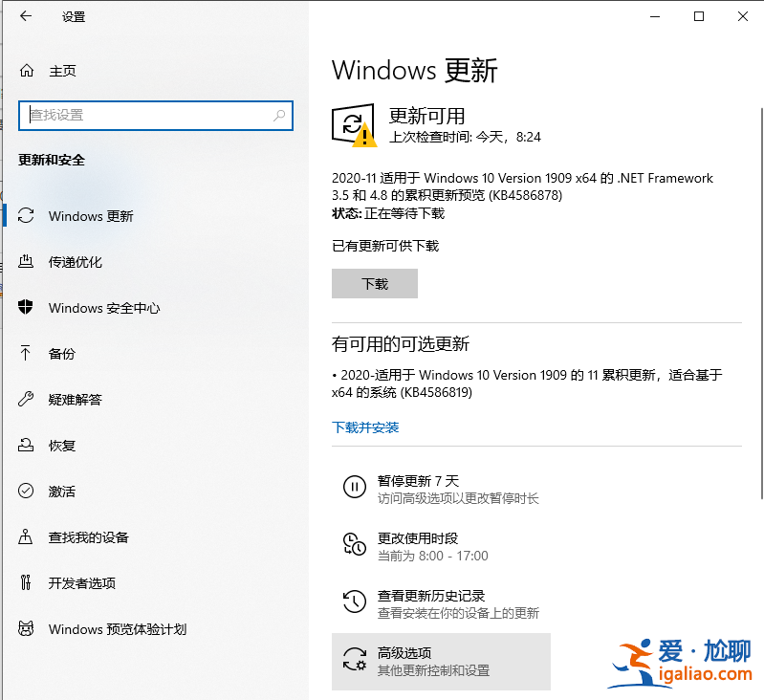Viewport: 764px width, 700px height.
Task: Click 已有更新可供下载 text
Action: (x=385, y=246)
